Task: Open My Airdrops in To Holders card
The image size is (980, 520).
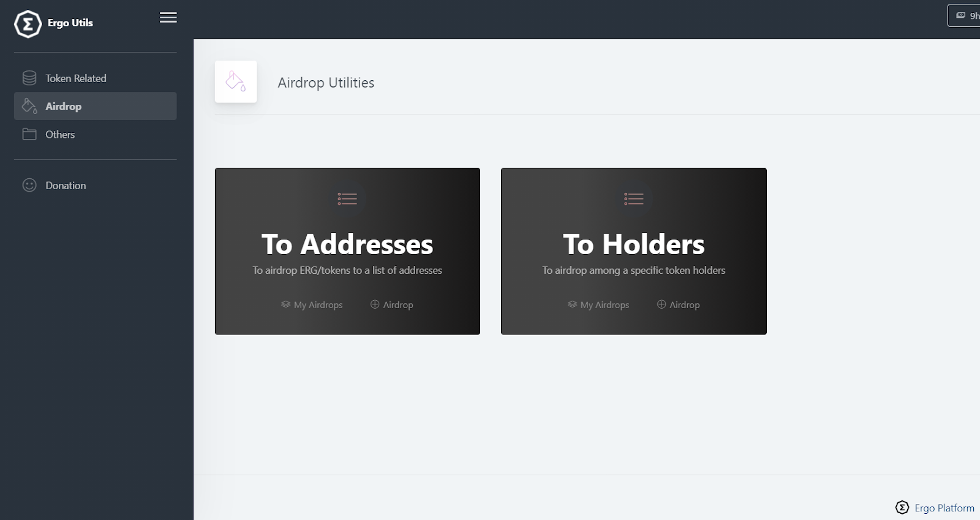Action: pos(598,304)
